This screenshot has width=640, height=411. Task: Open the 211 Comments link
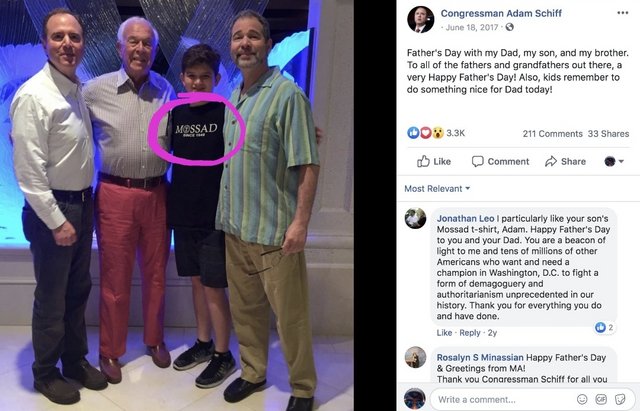point(552,133)
